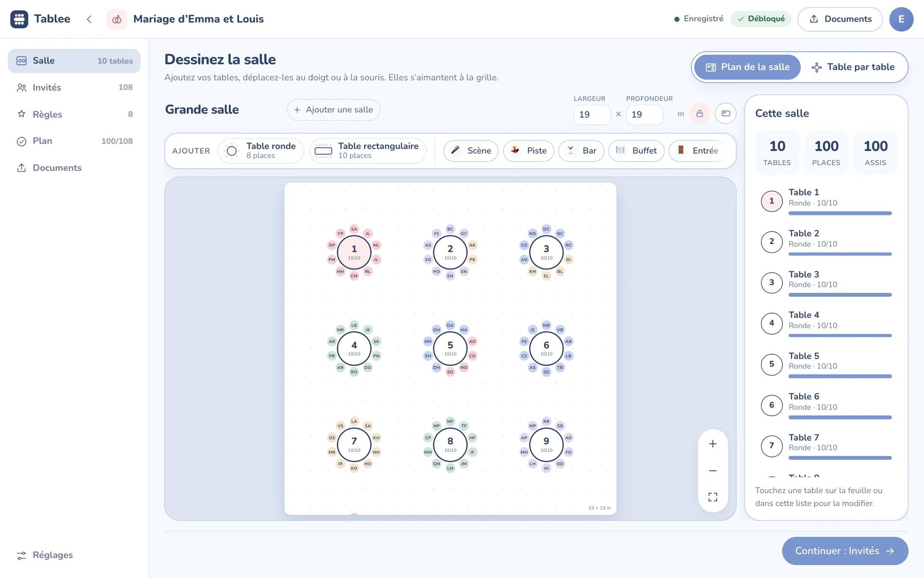Viewport: 924px width, 578px height.
Task: Select table 3 on the floor plan
Action: pyautogui.click(x=546, y=252)
